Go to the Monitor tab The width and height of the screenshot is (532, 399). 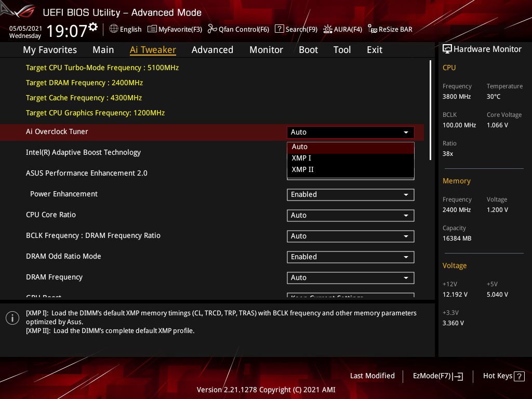click(x=266, y=50)
